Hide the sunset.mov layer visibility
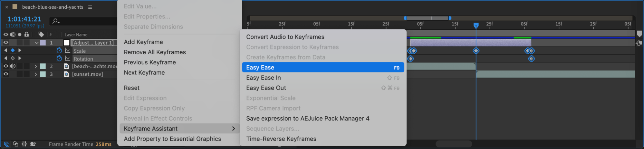 pyautogui.click(x=6, y=74)
